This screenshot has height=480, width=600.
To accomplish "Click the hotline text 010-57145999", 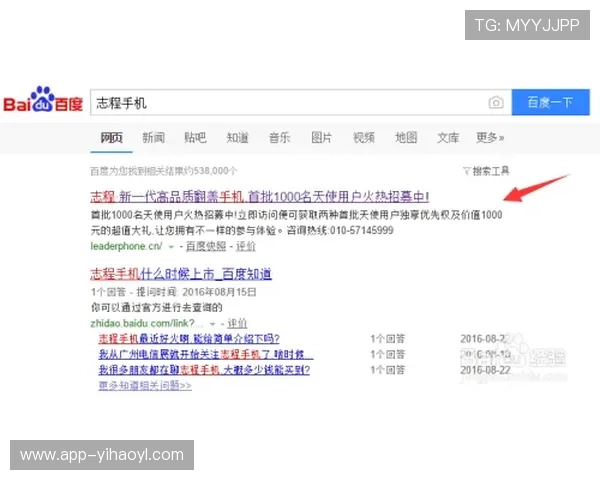I will pyautogui.click(x=361, y=230).
